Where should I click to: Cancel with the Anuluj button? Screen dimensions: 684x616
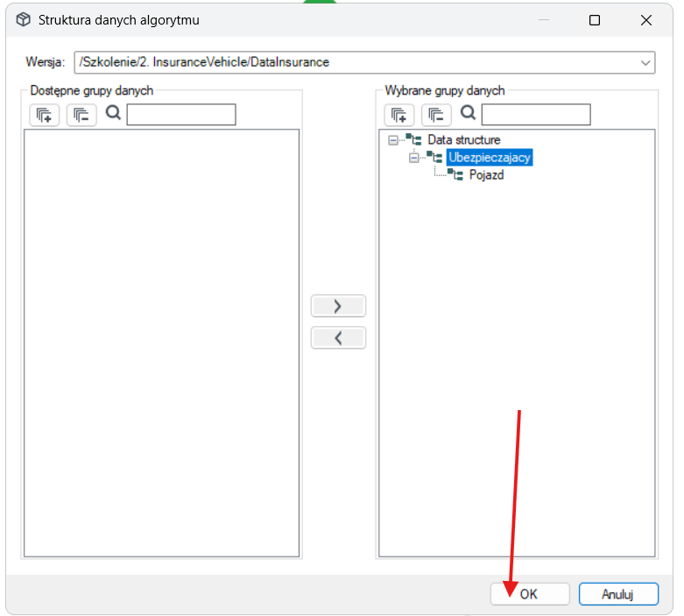tap(618, 594)
